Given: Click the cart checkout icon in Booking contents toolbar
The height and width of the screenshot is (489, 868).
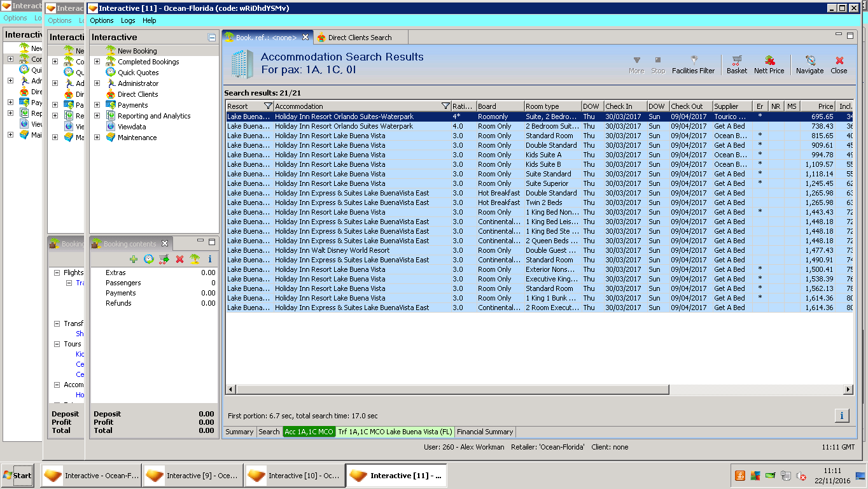Looking at the screenshot, I should pos(164,259).
